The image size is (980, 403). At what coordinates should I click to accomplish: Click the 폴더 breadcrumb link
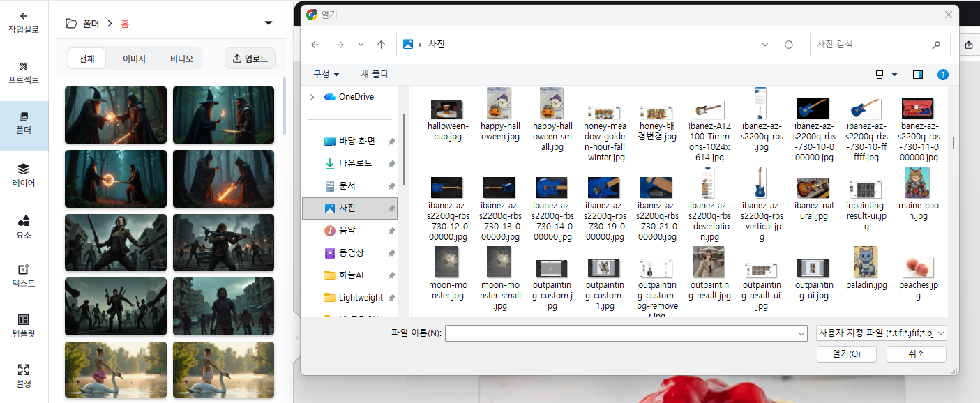point(91,24)
